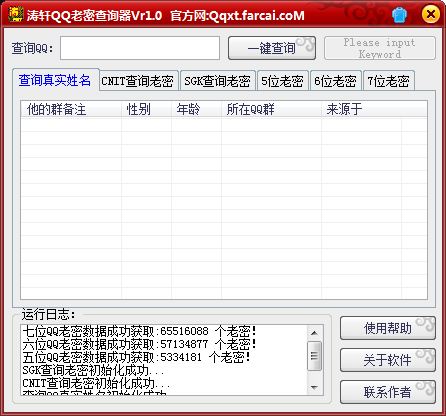Click the Please input Keyword box
Image resolution: width=446 pixels, height=416 pixels.
380,48
